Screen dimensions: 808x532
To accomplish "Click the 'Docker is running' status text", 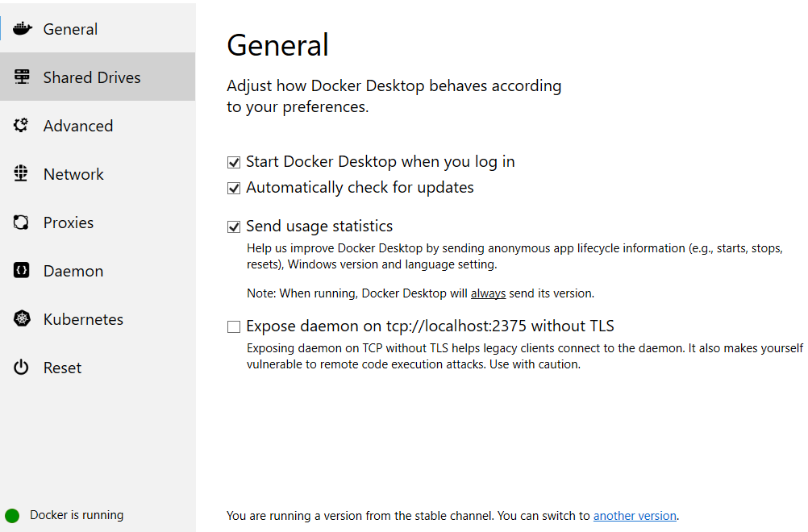I will coord(77,515).
